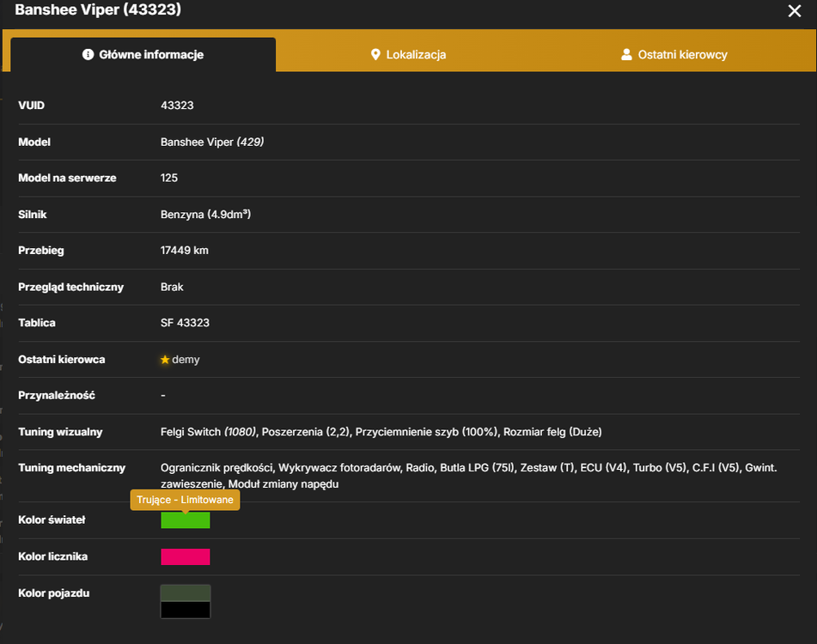Click the Rozmiar felg (Duże) entry

(552, 432)
